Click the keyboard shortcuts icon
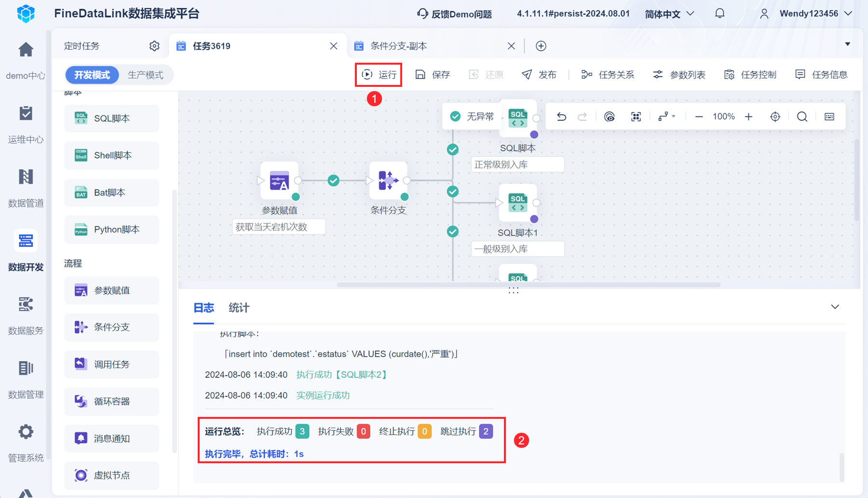Image resolution: width=868 pixels, height=498 pixels. (829, 116)
